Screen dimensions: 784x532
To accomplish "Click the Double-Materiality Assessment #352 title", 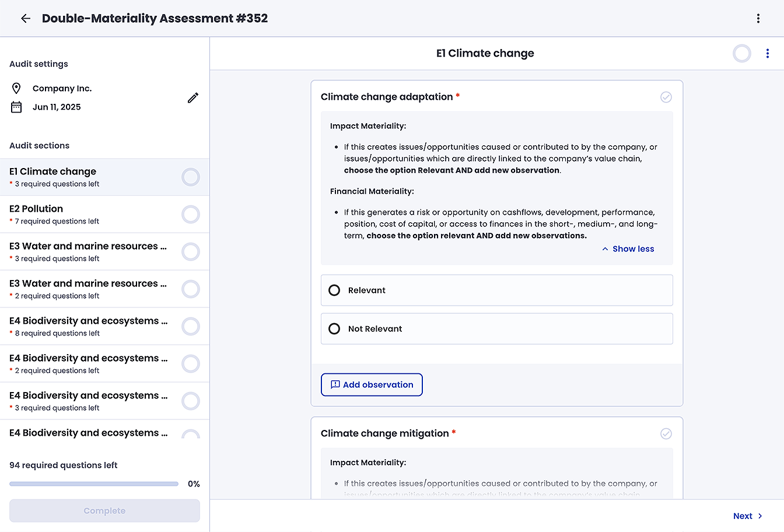I will point(155,18).
